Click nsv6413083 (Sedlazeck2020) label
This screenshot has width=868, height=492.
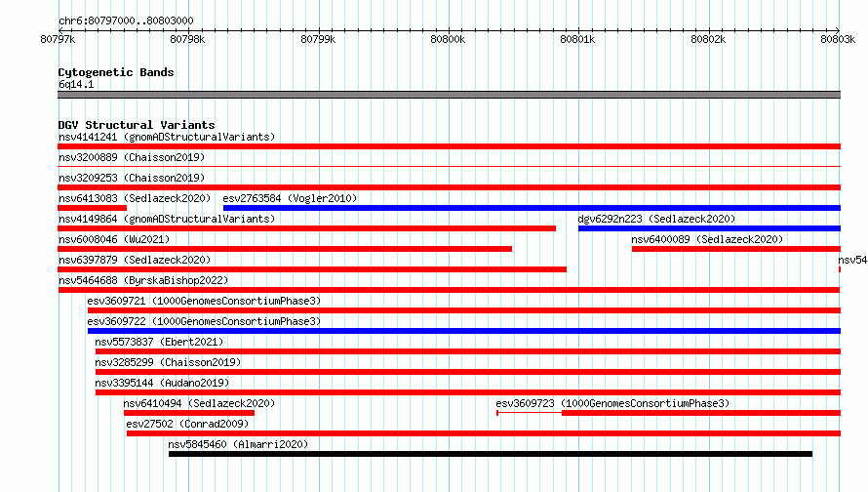click(x=135, y=198)
